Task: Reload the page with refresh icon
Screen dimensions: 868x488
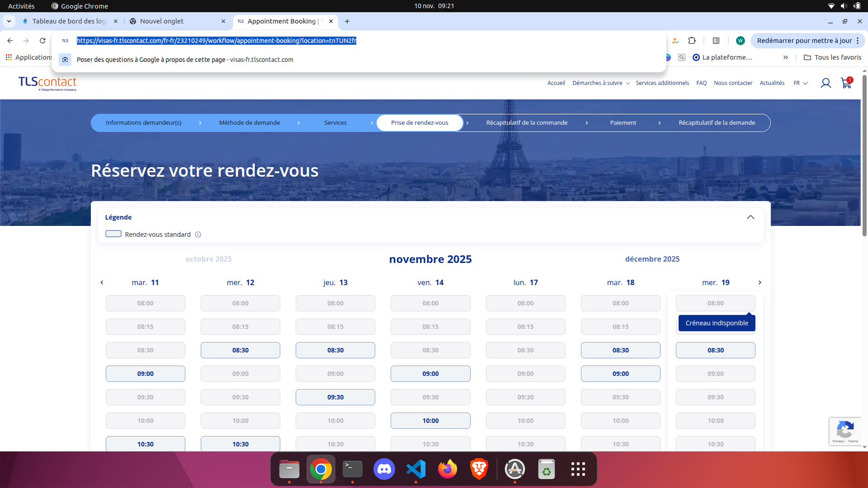Action: tap(42, 41)
